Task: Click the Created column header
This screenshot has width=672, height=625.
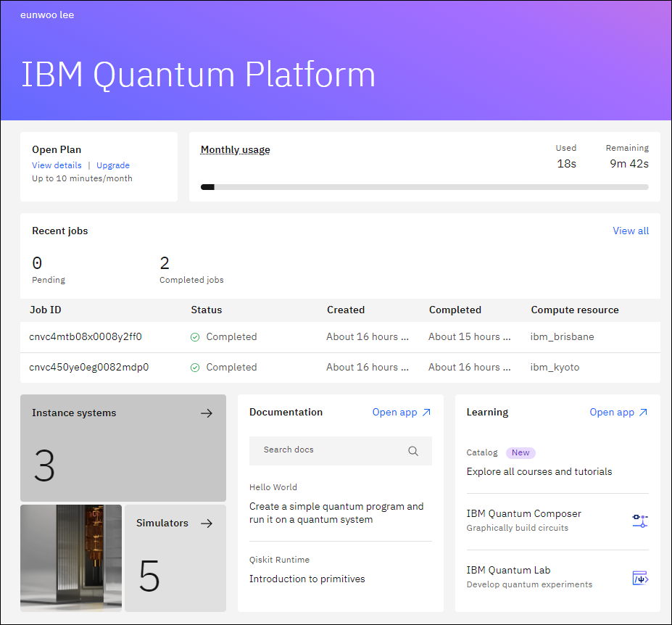Action: 346,310
